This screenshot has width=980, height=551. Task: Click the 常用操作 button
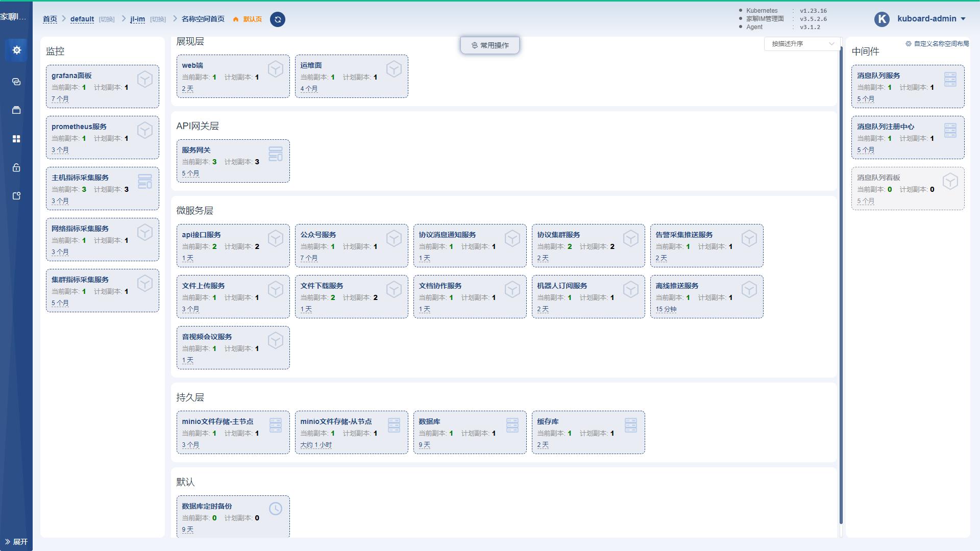coord(490,45)
